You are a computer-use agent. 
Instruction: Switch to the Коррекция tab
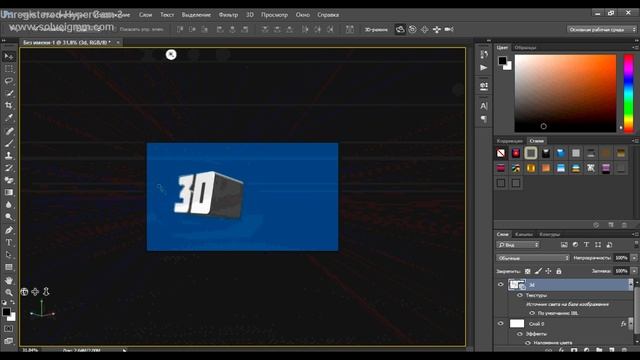tap(509, 141)
